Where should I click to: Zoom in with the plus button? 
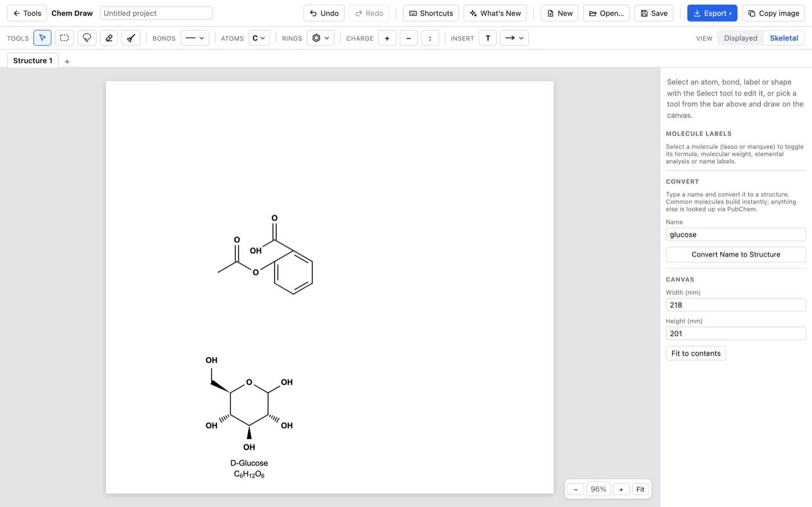coord(621,489)
